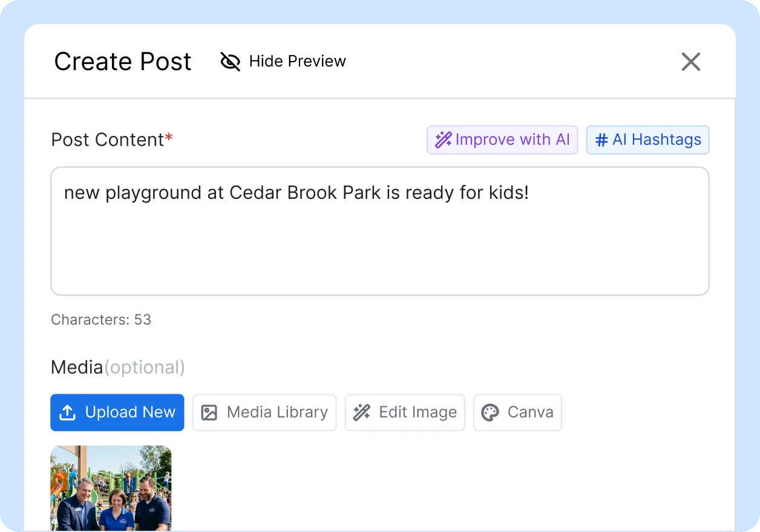Click the hash symbol icon in AI Hashtags
760x532 pixels.
pyautogui.click(x=601, y=140)
